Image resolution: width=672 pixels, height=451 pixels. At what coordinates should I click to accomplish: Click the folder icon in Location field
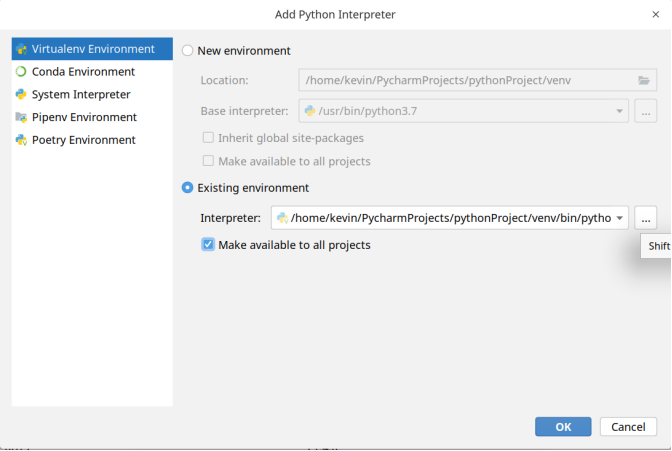point(644,80)
